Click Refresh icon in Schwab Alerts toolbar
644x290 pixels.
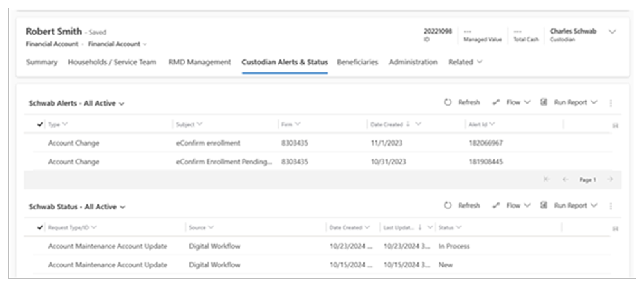[448, 102]
